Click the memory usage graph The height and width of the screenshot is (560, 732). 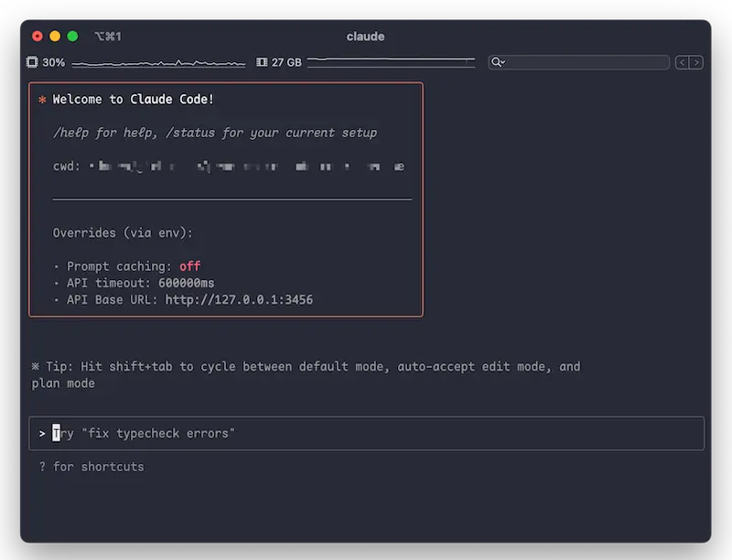pos(391,62)
